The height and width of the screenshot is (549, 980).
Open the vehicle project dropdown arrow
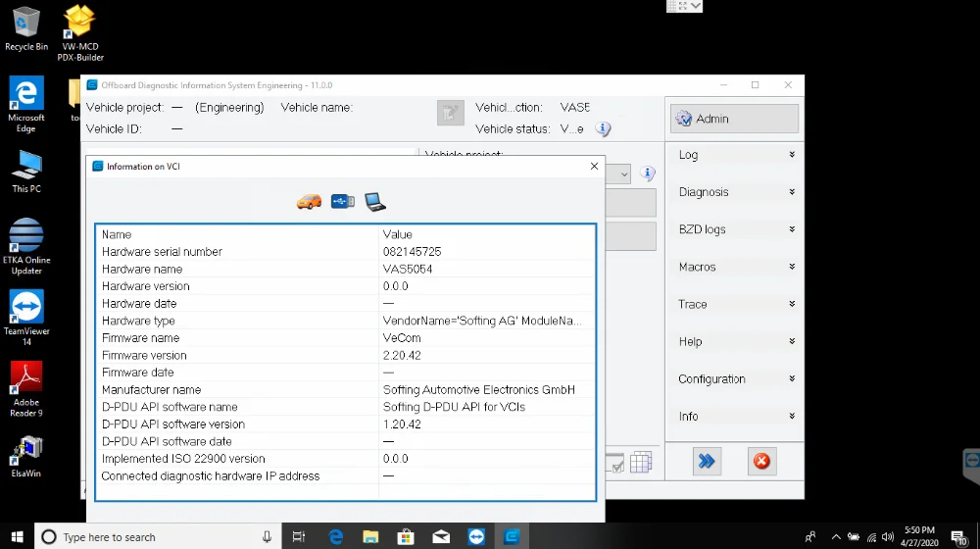[623, 175]
